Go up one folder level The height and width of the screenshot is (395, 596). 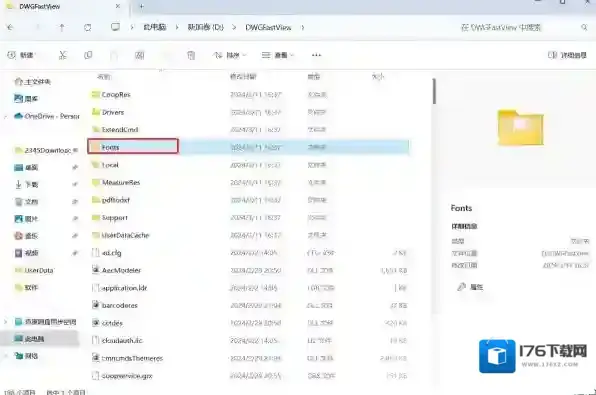point(62,27)
